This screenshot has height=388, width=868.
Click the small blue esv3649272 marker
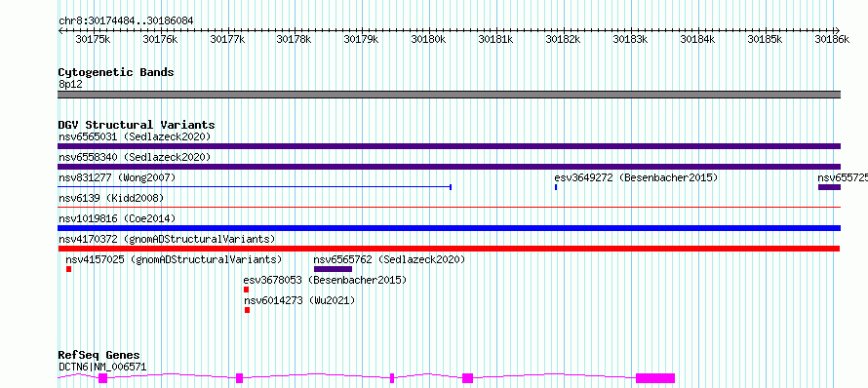pyautogui.click(x=556, y=187)
